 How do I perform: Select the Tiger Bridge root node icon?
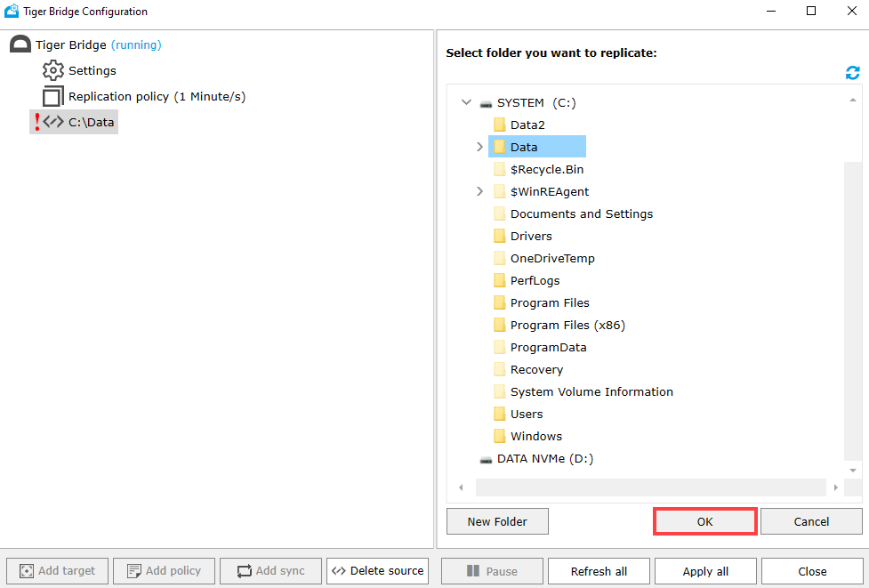coord(20,44)
